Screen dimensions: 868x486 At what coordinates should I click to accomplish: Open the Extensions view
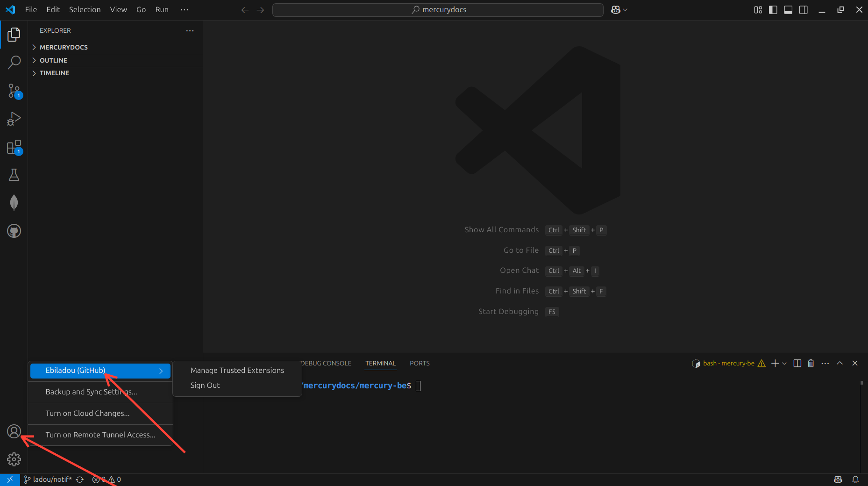14,147
